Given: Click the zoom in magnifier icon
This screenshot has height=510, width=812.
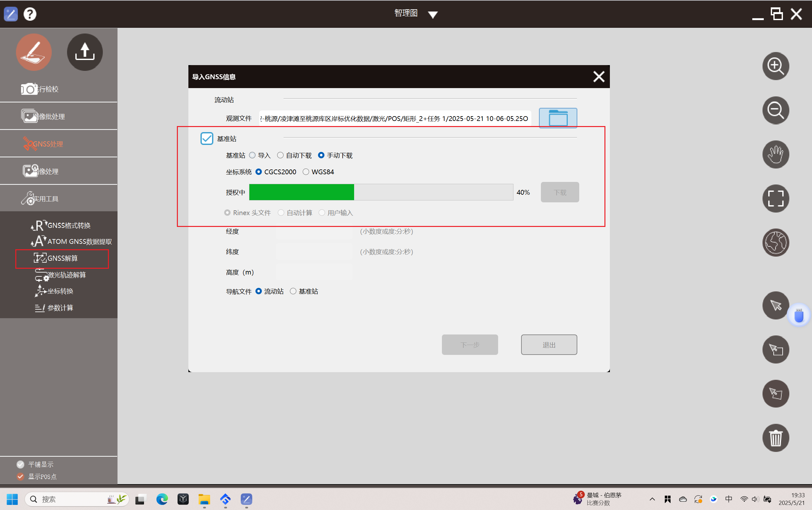Looking at the screenshot, I should [x=775, y=66].
